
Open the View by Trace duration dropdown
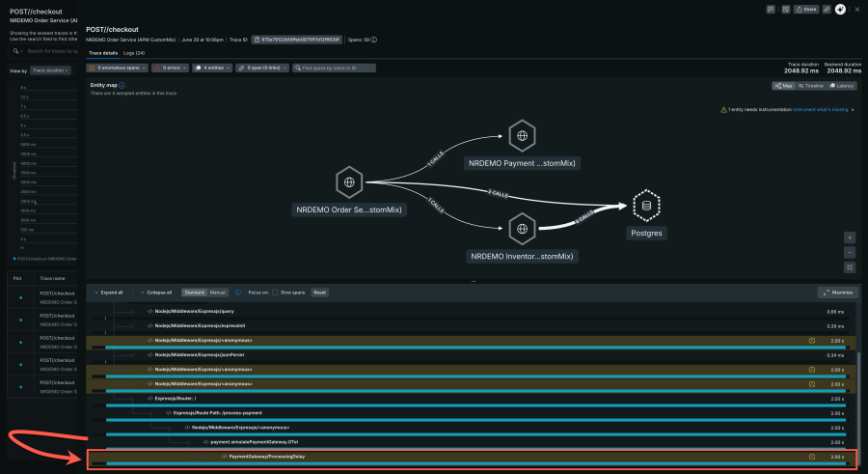click(x=50, y=70)
